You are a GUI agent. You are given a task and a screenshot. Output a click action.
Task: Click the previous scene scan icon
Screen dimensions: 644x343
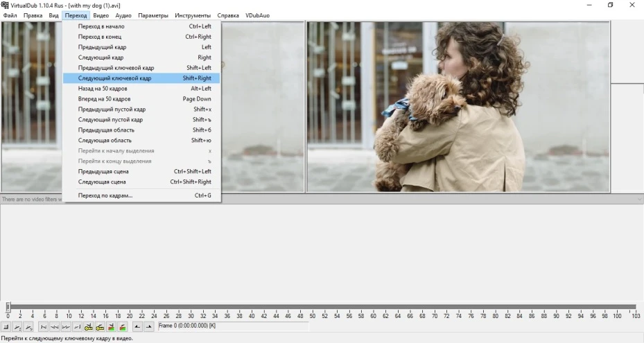tap(111, 326)
